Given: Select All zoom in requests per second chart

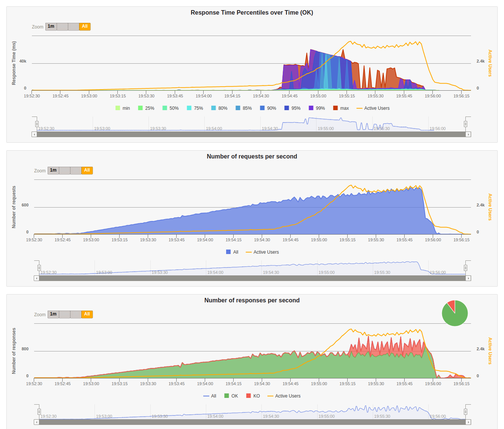Looking at the screenshot, I should click(87, 170).
